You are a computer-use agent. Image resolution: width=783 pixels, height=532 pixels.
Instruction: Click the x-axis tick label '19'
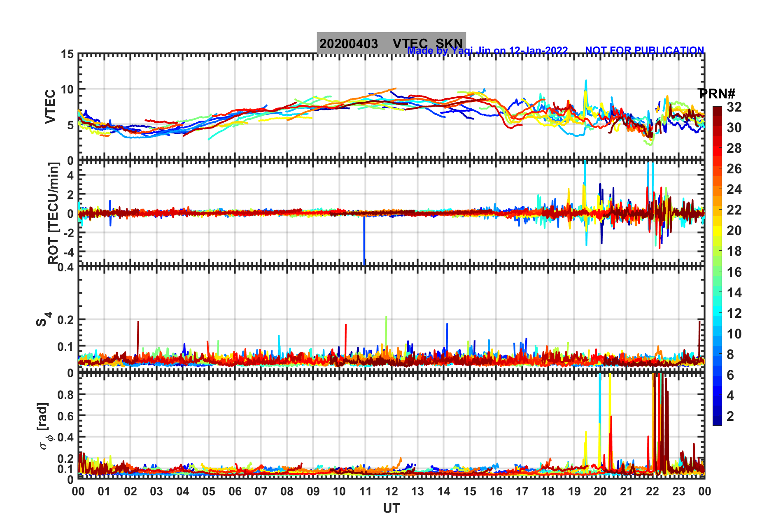coord(574,491)
